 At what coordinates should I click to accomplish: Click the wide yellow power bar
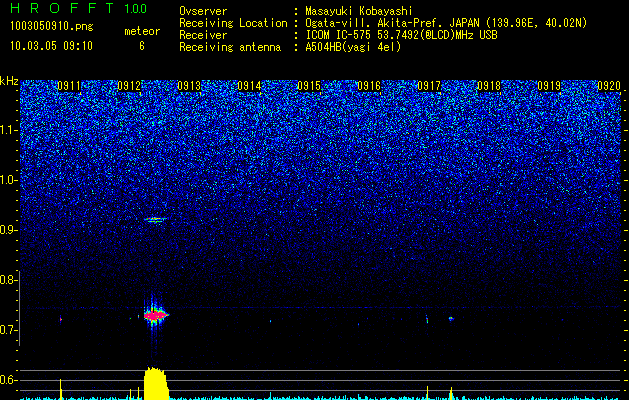(156, 383)
